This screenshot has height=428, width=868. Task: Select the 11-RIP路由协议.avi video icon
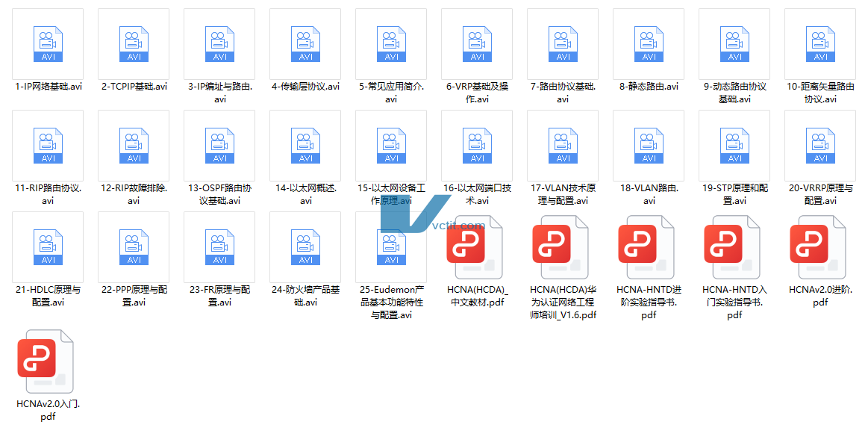(48, 146)
